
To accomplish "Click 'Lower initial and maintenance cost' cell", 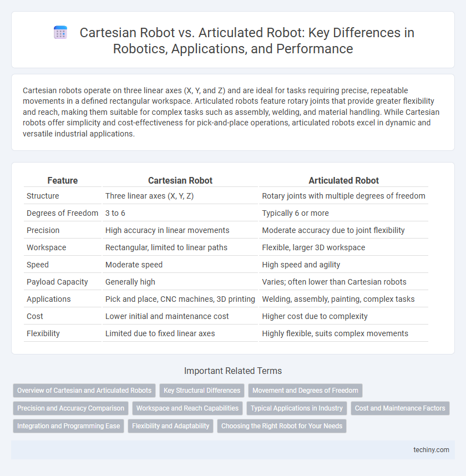I will (167, 316).
